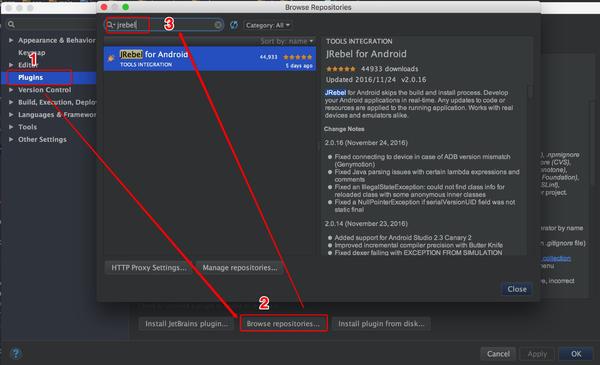Click green zoom button of Browse Repositories window
The width and height of the screenshot is (600, 365).
click(126, 7)
